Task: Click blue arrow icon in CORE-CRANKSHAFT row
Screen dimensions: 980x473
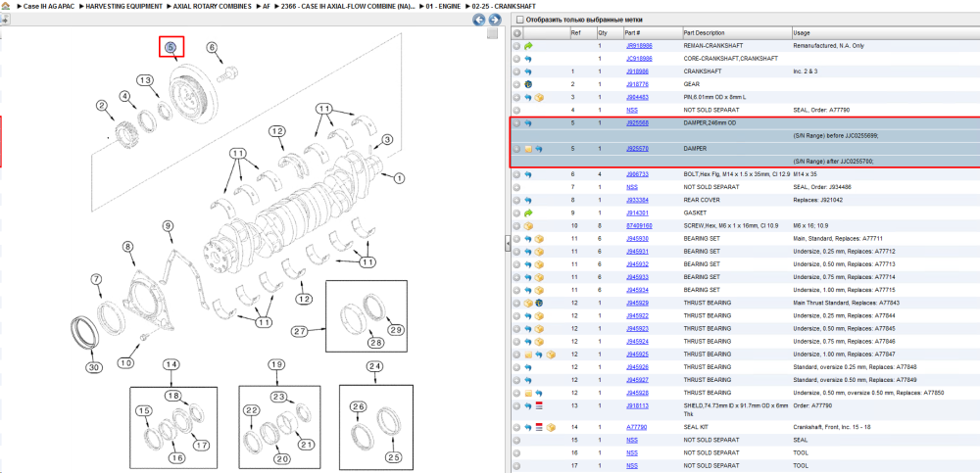Action: point(528,59)
